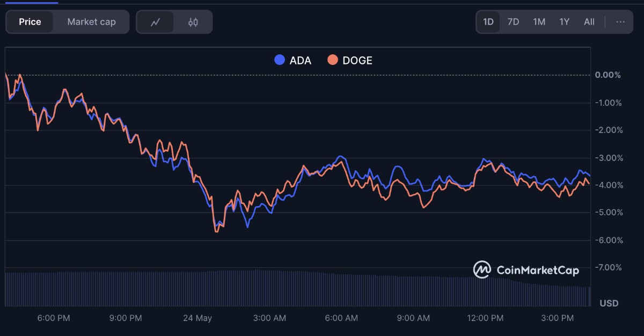Click the CoinMarketCap logo icon
Image resolution: width=644 pixels, height=336 pixels.
pos(481,270)
